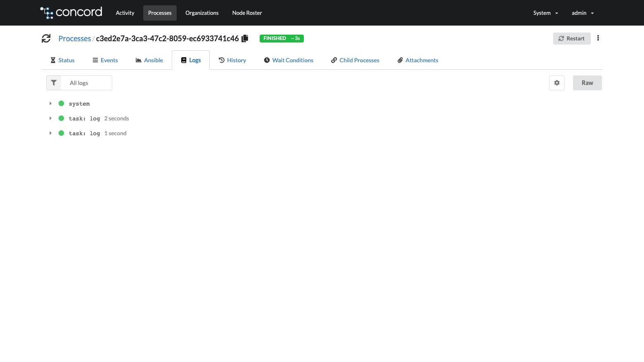Click the log filter funnel icon

(54, 83)
